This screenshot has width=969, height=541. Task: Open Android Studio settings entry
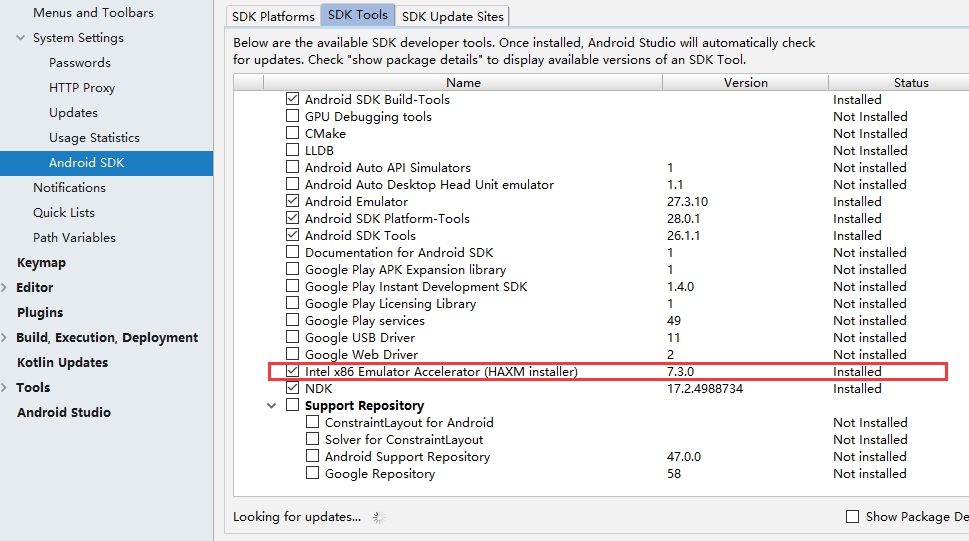[64, 412]
